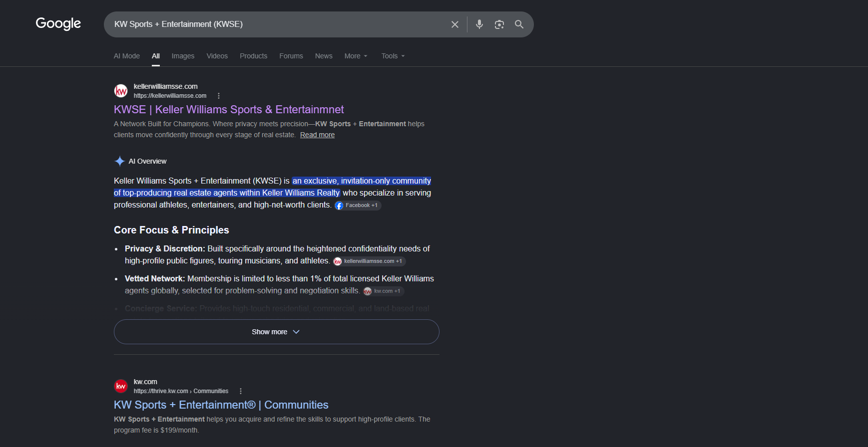Click the kw.com result favicon
The height and width of the screenshot is (447, 868).
click(121, 386)
